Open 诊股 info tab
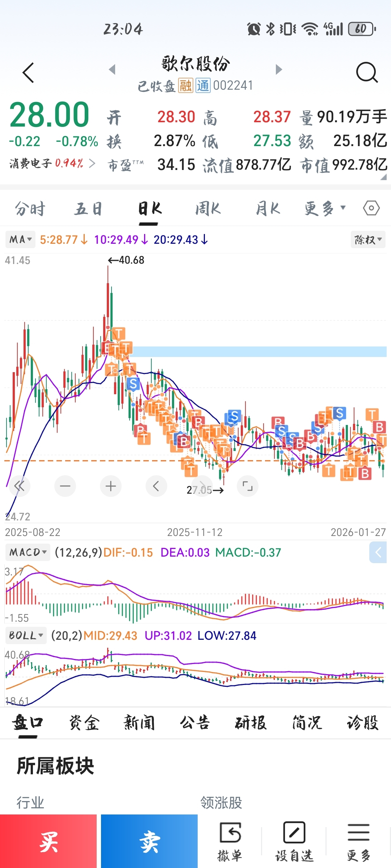391x868 pixels. point(362,723)
